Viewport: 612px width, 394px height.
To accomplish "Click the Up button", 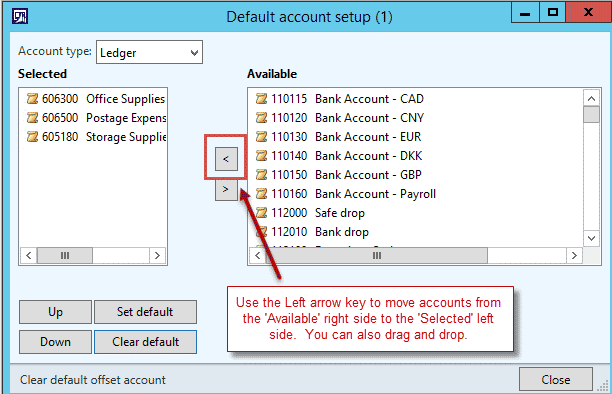I will click(x=55, y=312).
